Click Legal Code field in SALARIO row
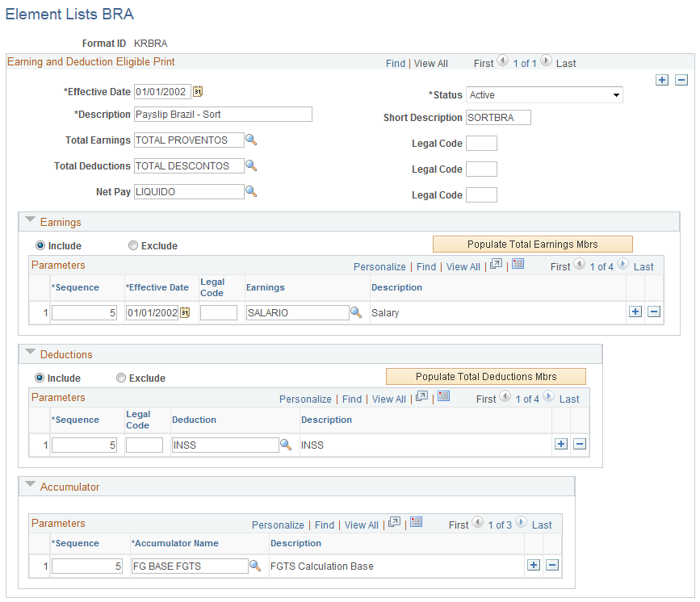 tap(218, 313)
